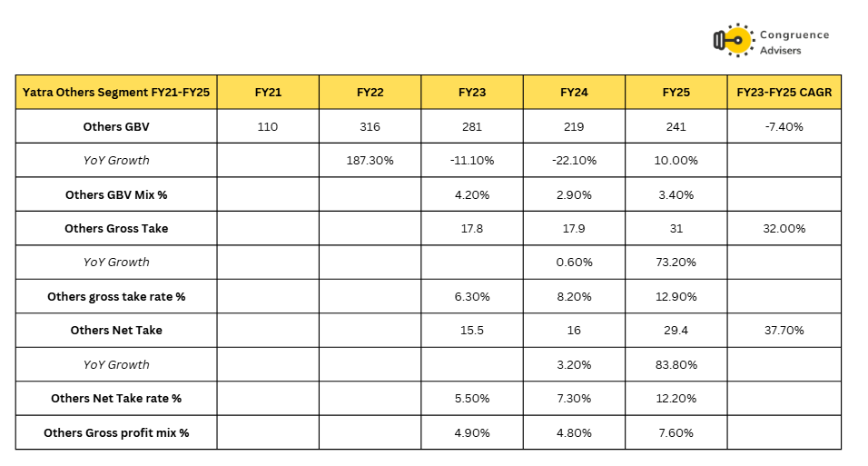Click the Others GBV Mix % row label
This screenshot has height=466, width=868.
tap(116, 194)
